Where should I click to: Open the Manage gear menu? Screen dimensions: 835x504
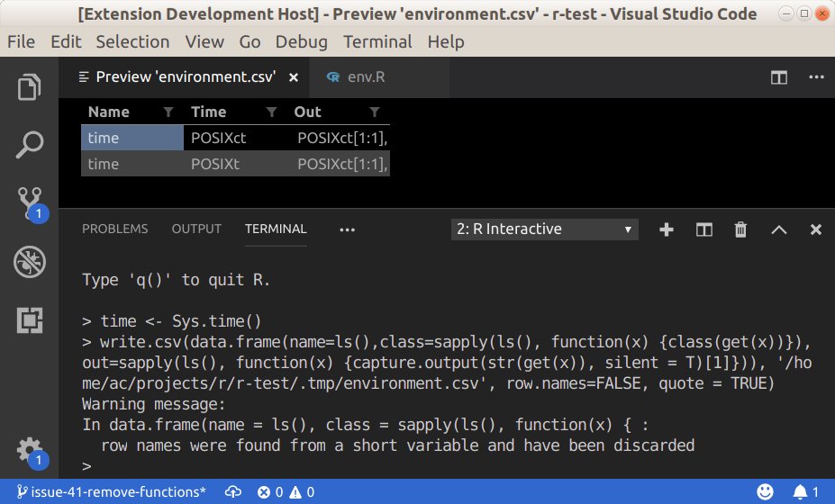(31, 452)
